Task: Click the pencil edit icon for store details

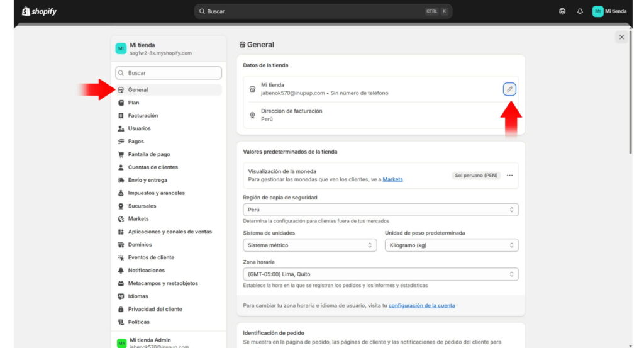Action: click(x=509, y=89)
